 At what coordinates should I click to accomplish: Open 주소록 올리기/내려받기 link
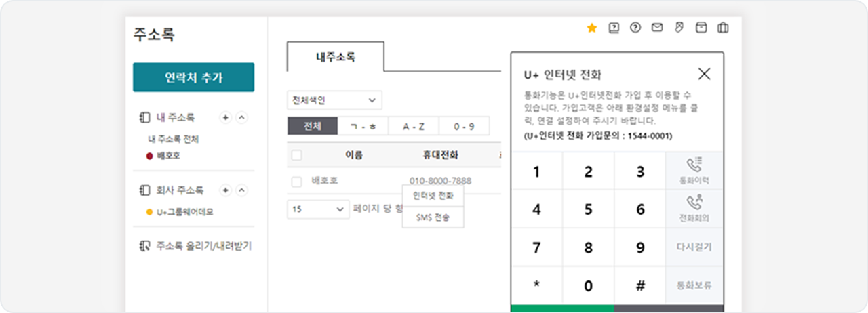[x=203, y=245]
